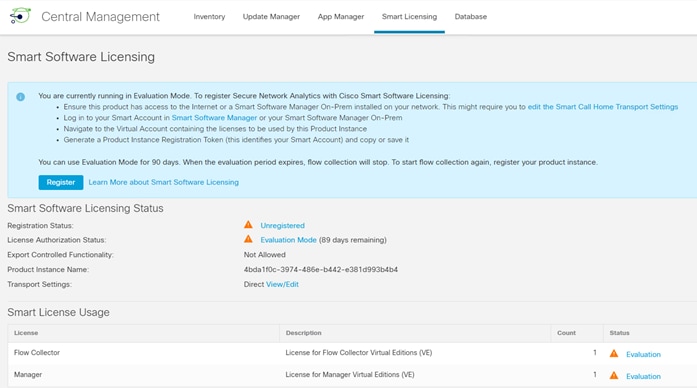Screen dimensions: 697x388
Task: Click the License column header
Action: coord(26,333)
